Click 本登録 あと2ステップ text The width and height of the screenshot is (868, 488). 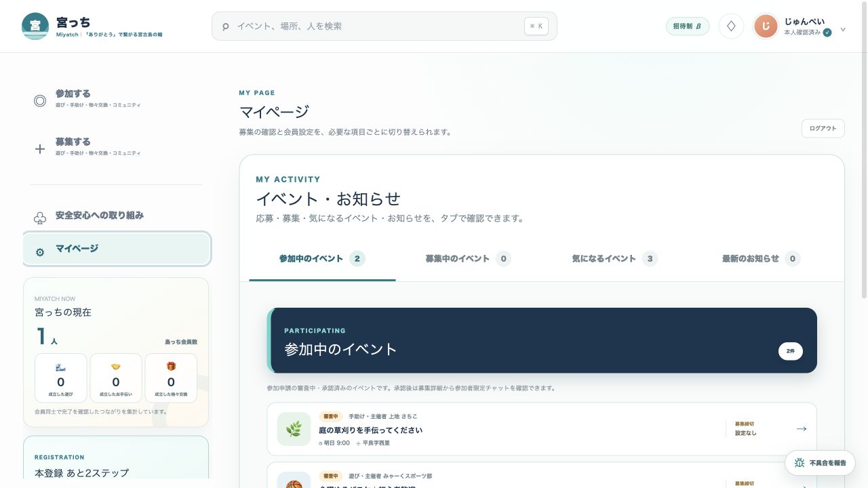click(81, 472)
